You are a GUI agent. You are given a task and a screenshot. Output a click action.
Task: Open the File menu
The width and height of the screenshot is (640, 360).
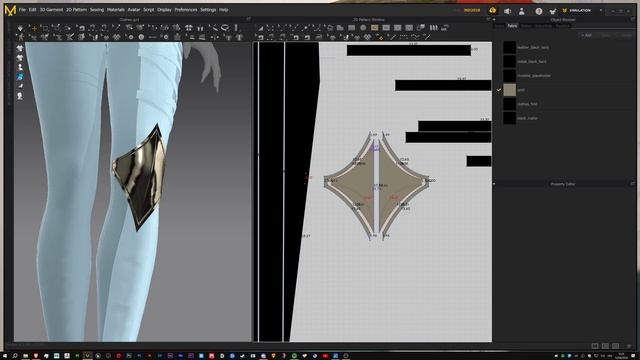point(22,10)
